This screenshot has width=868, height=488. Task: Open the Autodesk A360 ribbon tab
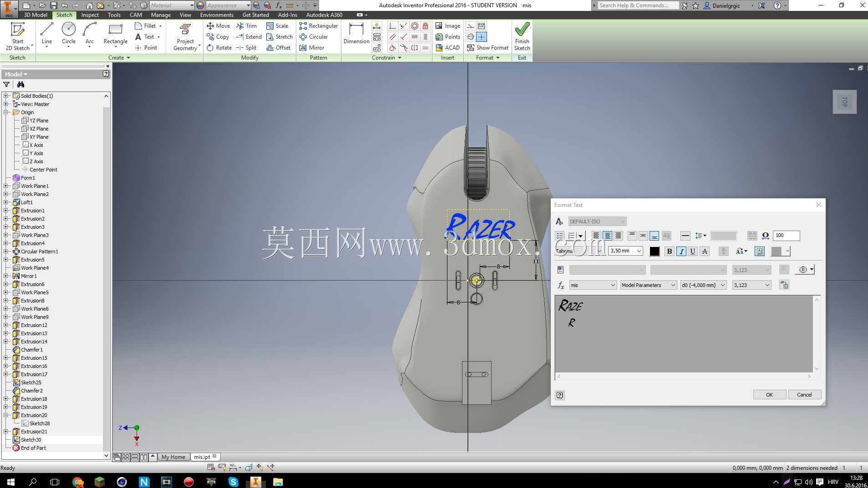click(x=325, y=15)
